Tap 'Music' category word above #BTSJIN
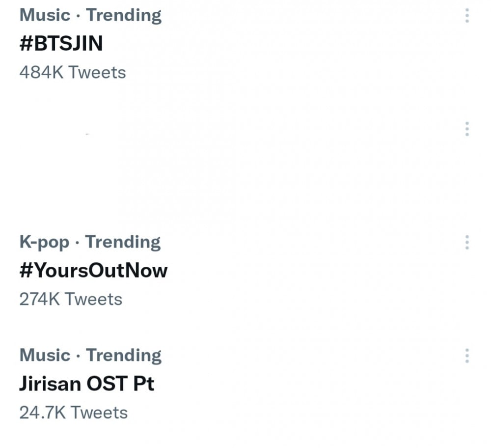The width and height of the screenshot is (491, 448). point(45,15)
